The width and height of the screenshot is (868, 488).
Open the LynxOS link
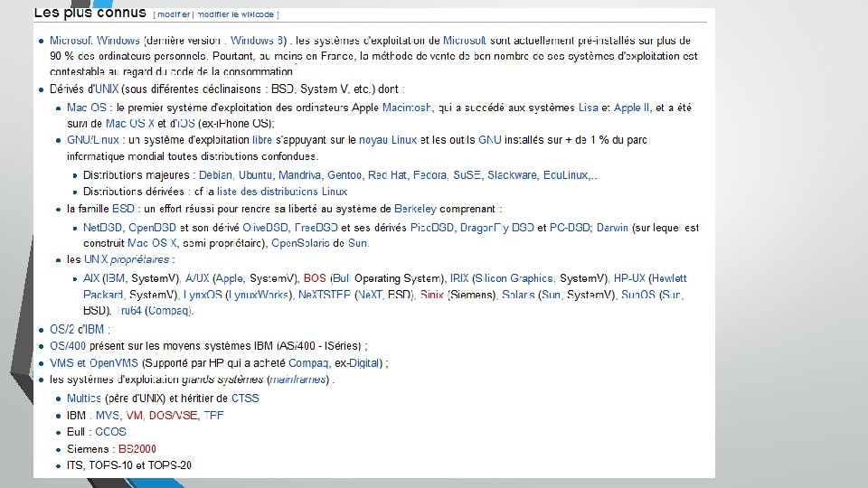(x=203, y=295)
